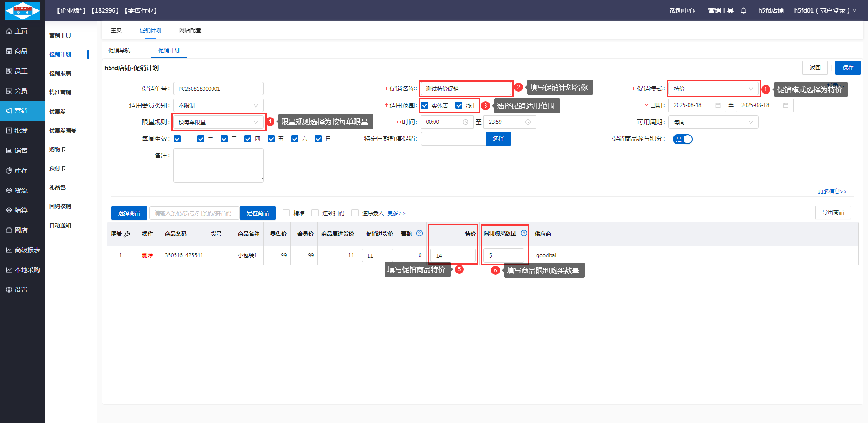Click the AIBAO logo
This screenshot has height=423, width=868.
pyautogui.click(x=22, y=10)
